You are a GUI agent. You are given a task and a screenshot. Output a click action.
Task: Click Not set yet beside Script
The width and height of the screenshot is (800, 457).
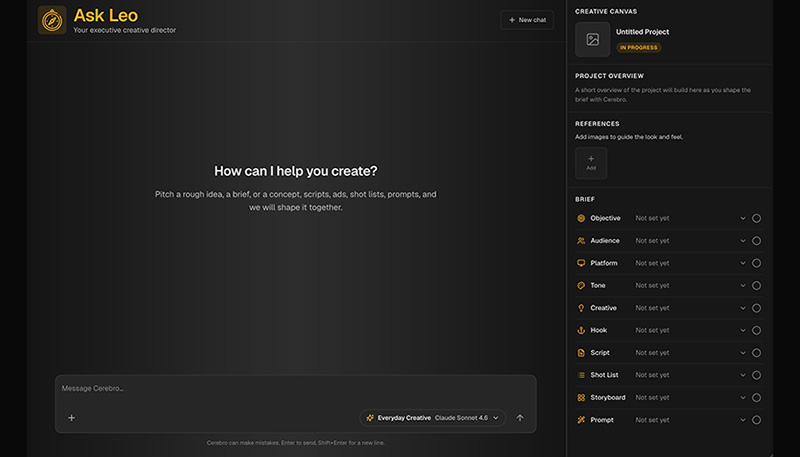coord(652,353)
